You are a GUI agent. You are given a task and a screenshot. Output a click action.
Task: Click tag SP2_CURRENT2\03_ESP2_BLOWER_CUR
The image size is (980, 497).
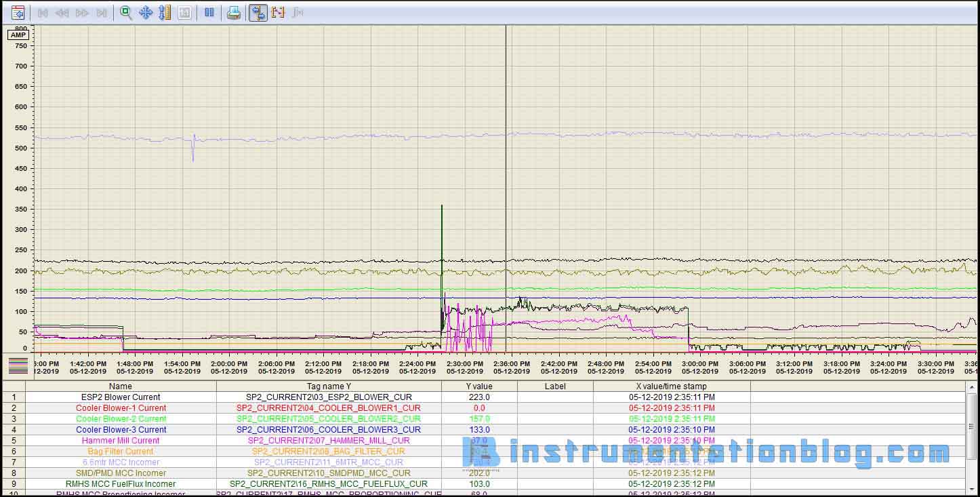pyautogui.click(x=329, y=397)
